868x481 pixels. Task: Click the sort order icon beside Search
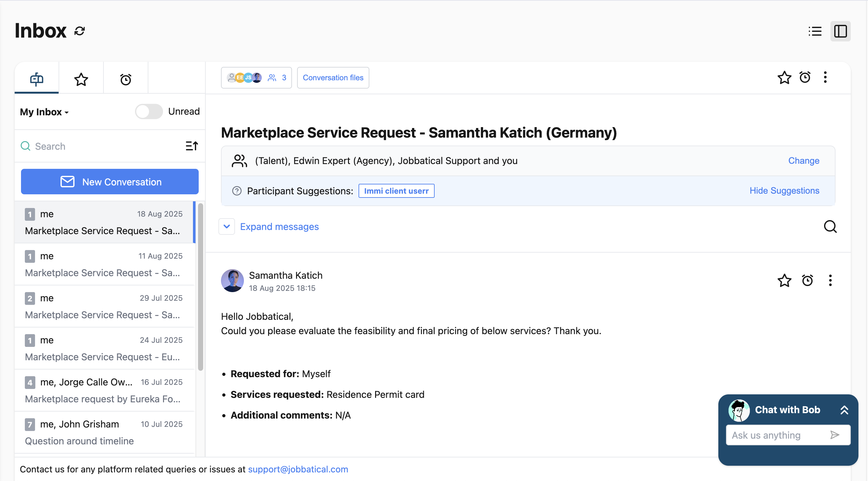point(192,146)
